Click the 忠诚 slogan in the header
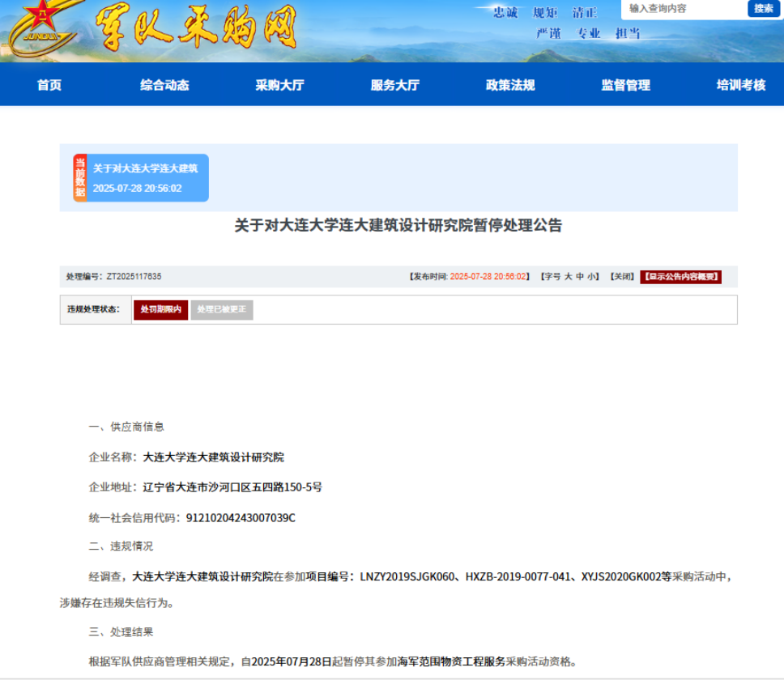 [x=505, y=12]
